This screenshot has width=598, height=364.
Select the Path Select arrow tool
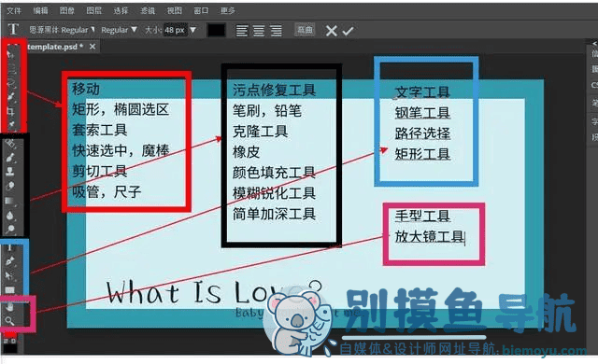[9, 275]
